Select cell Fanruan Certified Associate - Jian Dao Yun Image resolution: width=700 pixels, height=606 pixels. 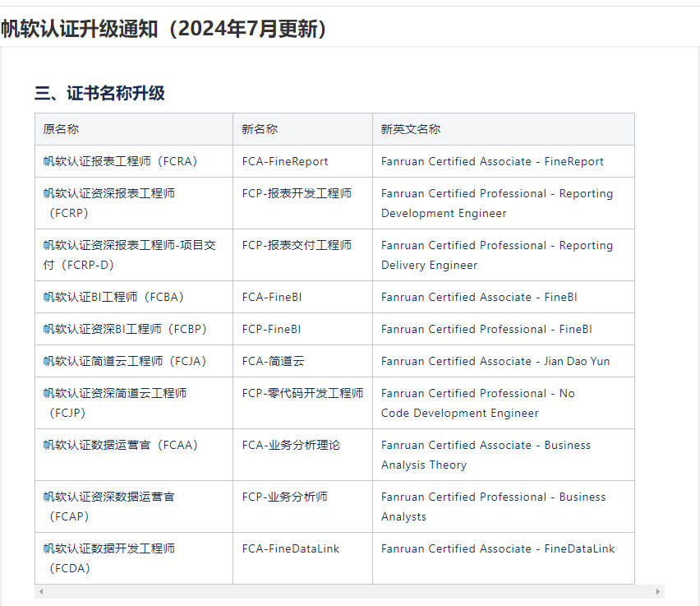pyautogui.click(x=504, y=361)
